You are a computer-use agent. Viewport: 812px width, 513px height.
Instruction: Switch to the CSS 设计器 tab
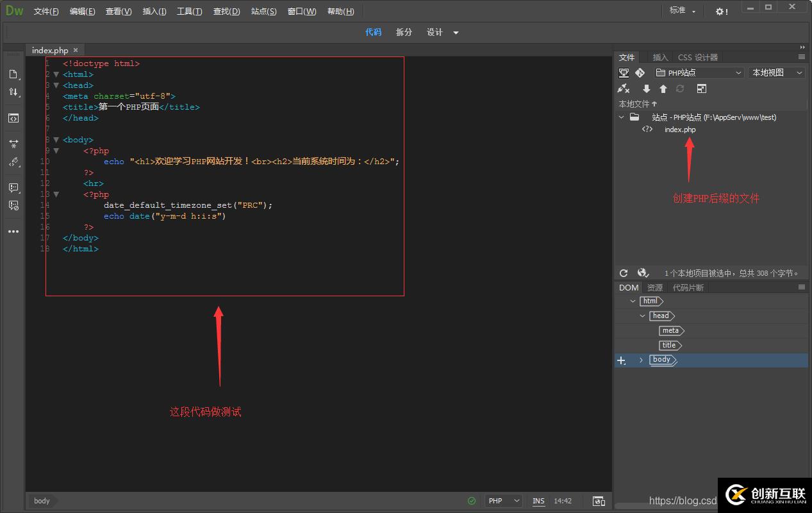tap(698, 58)
